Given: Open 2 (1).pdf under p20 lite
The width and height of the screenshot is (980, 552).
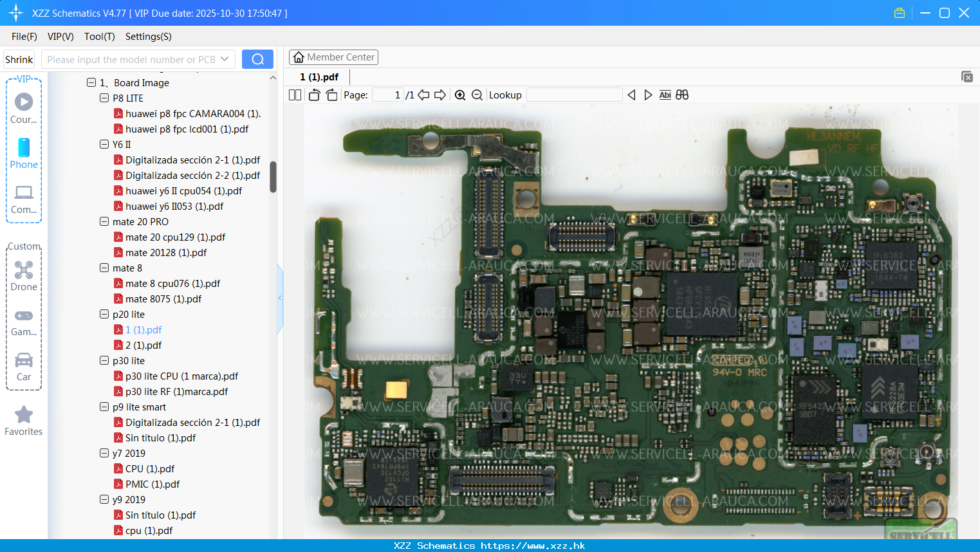Looking at the screenshot, I should [x=143, y=345].
